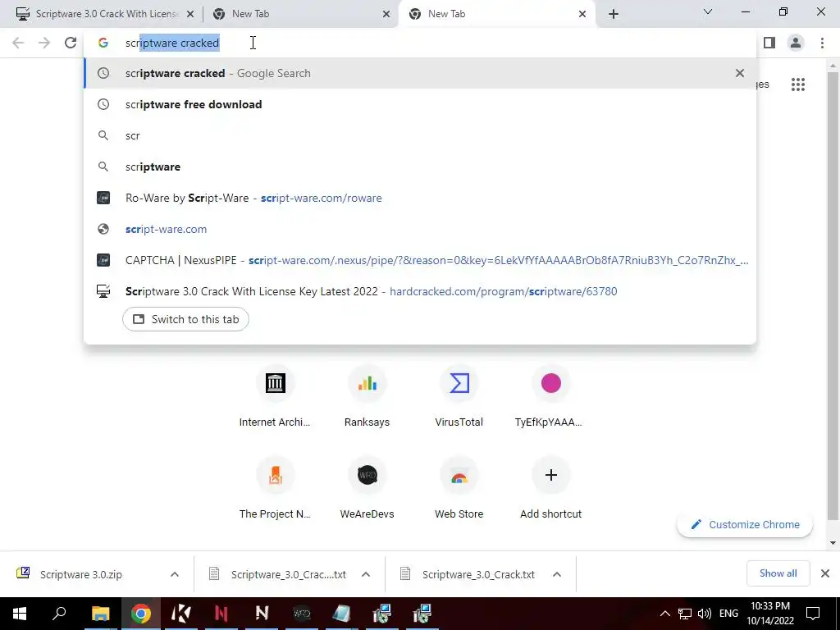The height and width of the screenshot is (630, 840).
Task: Open the Ranksays shortcut
Action: [367, 397]
